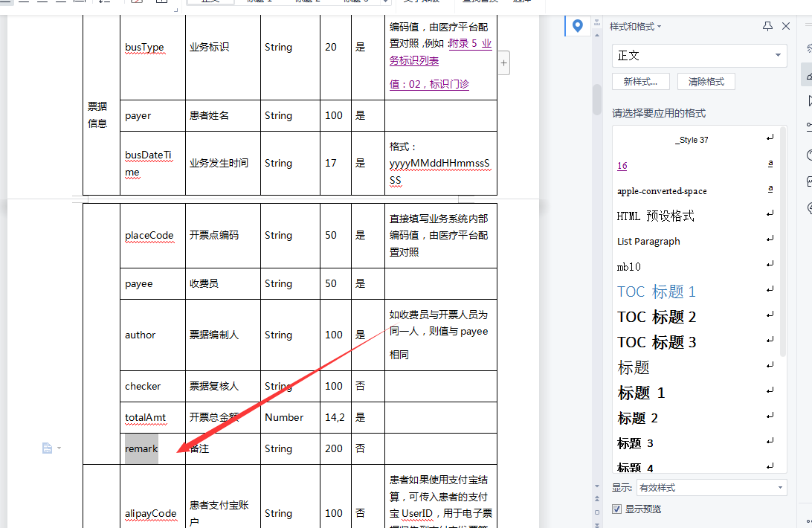Click the document icon in the left margin
Image resolution: width=812 pixels, height=528 pixels.
pyautogui.click(x=47, y=448)
